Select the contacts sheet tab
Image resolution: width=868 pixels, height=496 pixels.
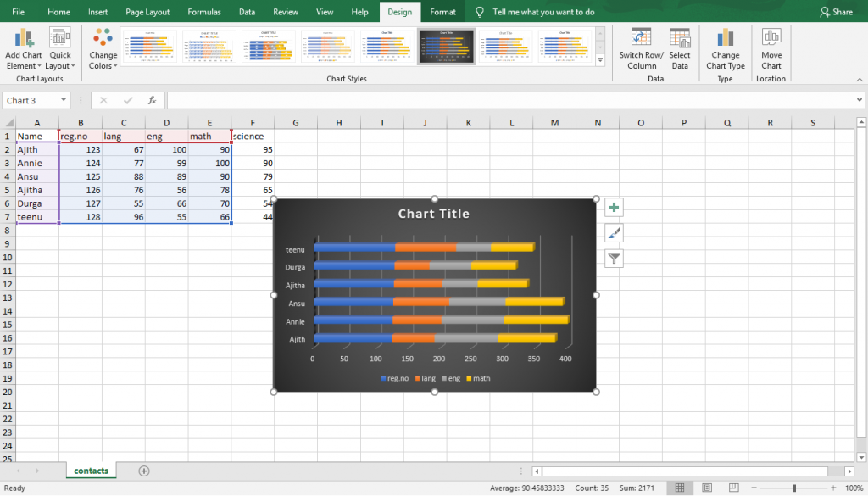[90, 471]
